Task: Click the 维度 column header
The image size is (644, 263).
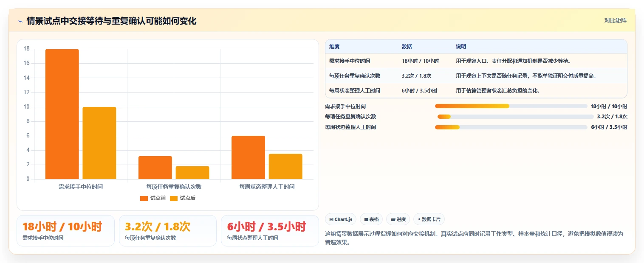Action: pyautogui.click(x=334, y=47)
